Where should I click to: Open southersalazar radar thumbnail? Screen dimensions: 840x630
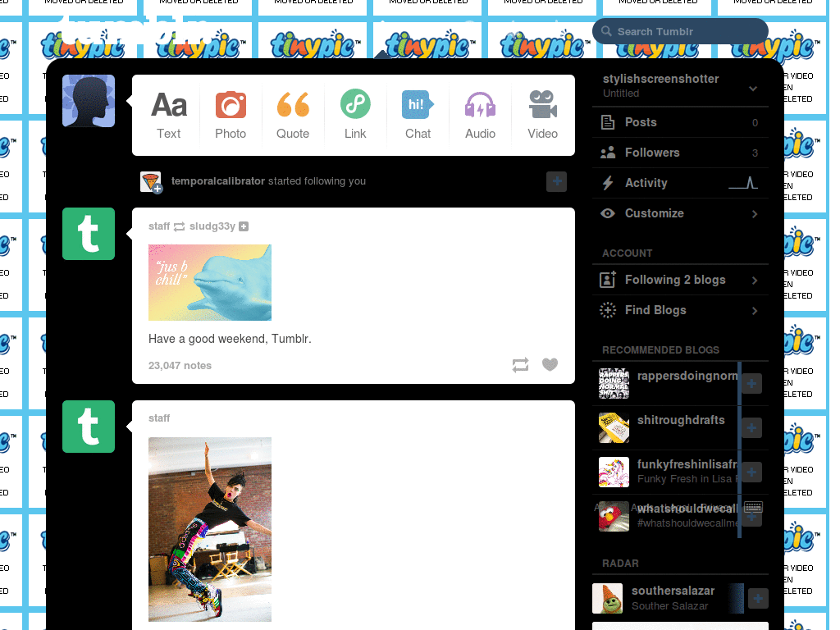pyautogui.click(x=608, y=598)
